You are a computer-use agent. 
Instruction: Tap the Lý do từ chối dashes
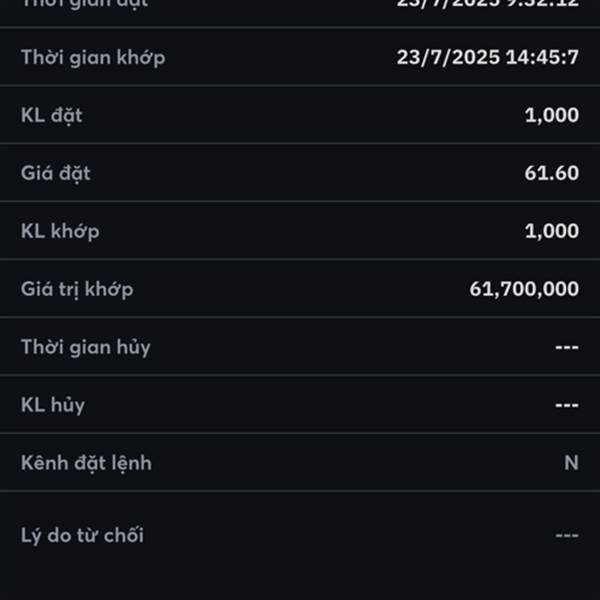(567, 535)
